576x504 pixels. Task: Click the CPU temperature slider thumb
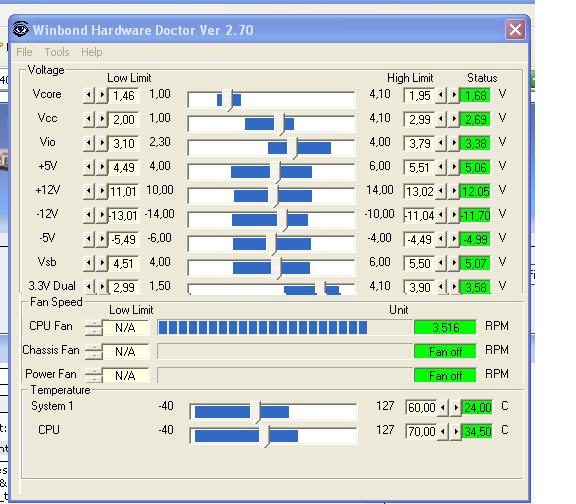click(x=264, y=436)
